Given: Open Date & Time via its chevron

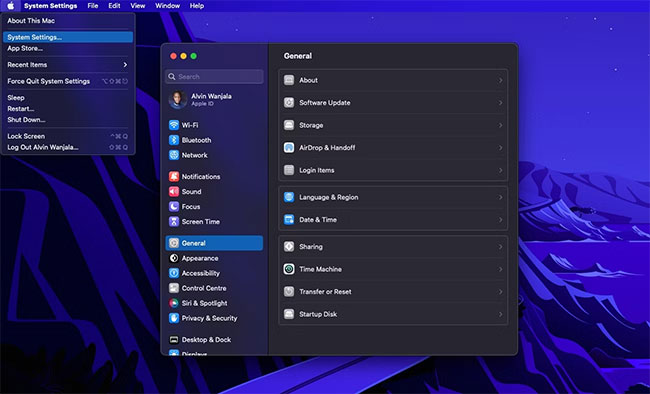Looking at the screenshot, I should 500,219.
